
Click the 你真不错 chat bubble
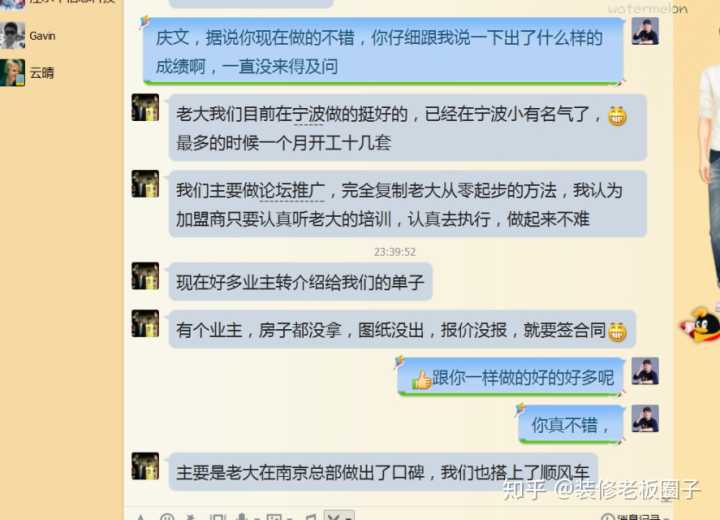coord(571,424)
